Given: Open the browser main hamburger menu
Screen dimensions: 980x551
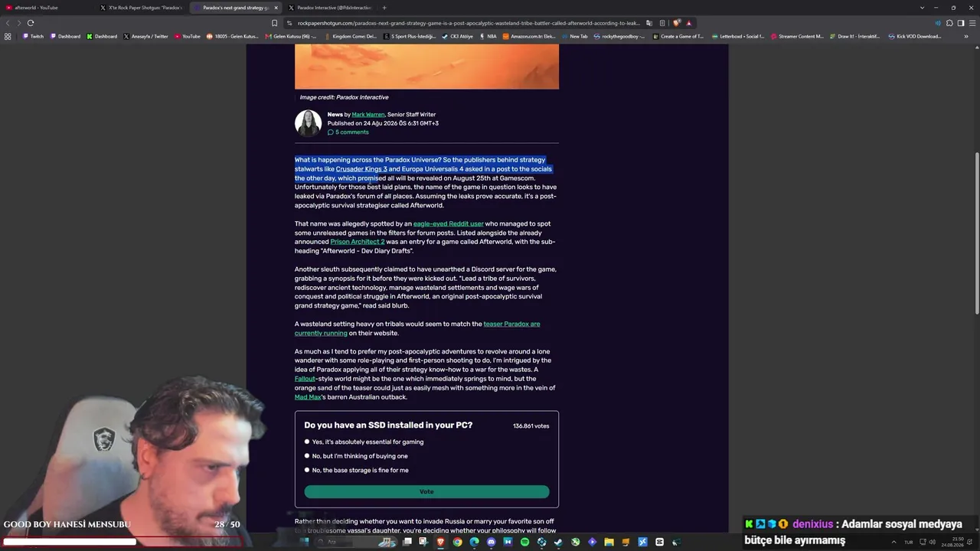Looking at the screenshot, I should point(972,23).
